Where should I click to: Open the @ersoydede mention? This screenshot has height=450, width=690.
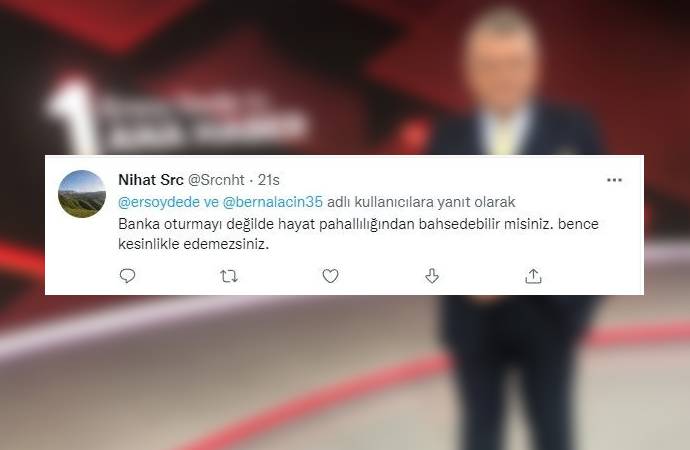(159, 202)
